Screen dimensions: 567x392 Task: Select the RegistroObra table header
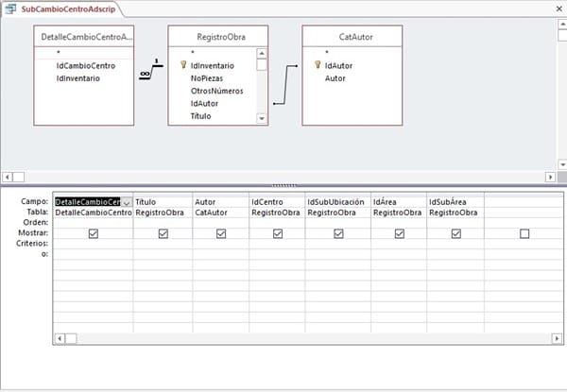tap(218, 37)
